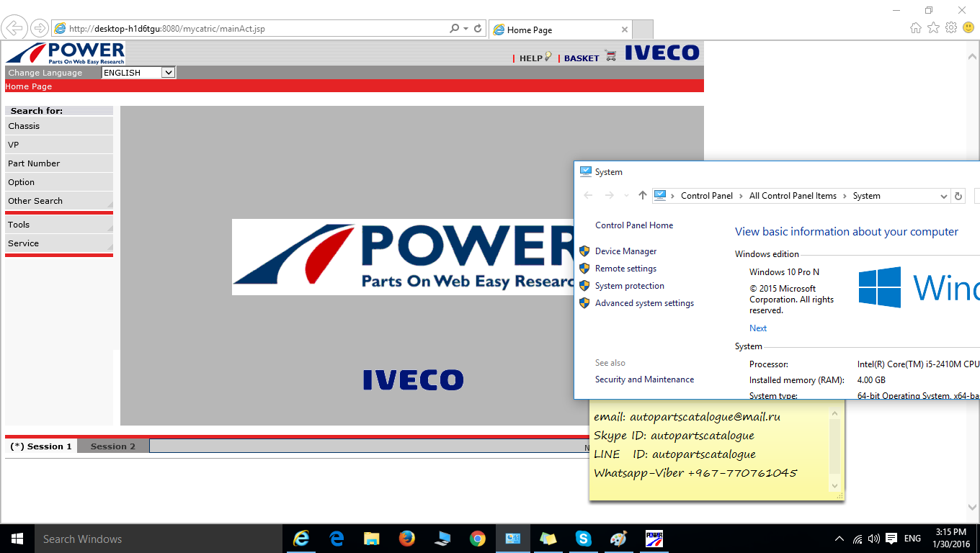Open Paint from the taskbar
The width and height of the screenshot is (980, 553).
tap(619, 539)
